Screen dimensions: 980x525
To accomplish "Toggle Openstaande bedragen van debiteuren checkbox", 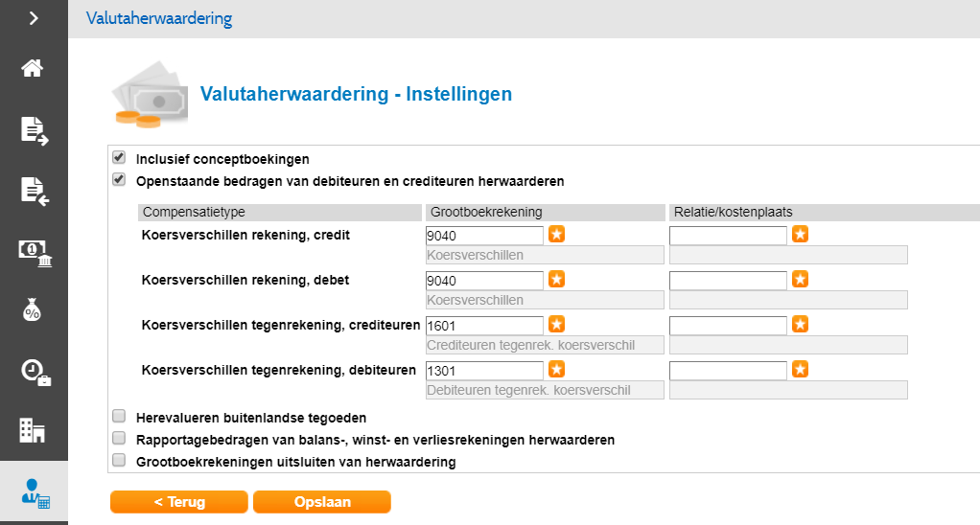I will (119, 179).
